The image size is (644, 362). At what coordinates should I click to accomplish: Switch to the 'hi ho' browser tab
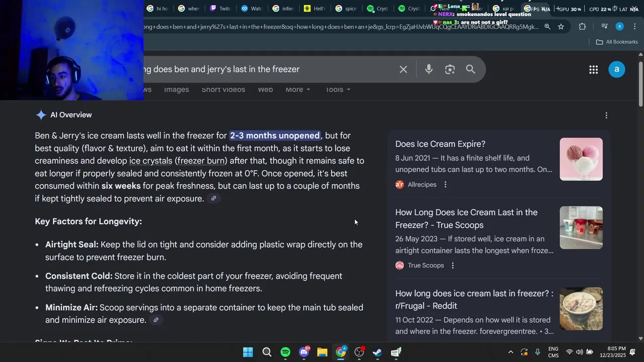157,9
